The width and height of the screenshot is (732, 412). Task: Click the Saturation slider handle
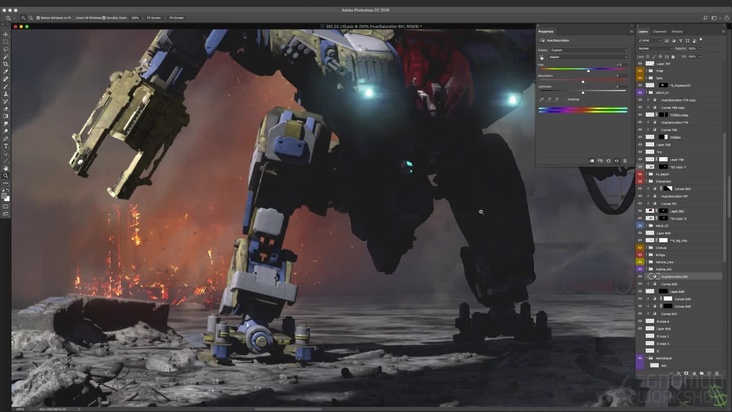point(583,82)
